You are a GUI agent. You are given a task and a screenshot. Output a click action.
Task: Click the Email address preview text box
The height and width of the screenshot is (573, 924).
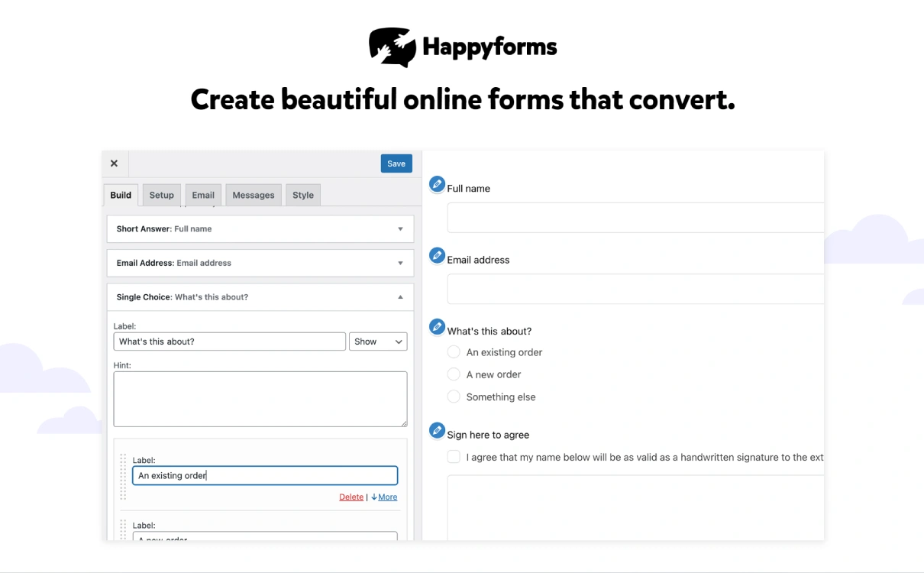[635, 289]
